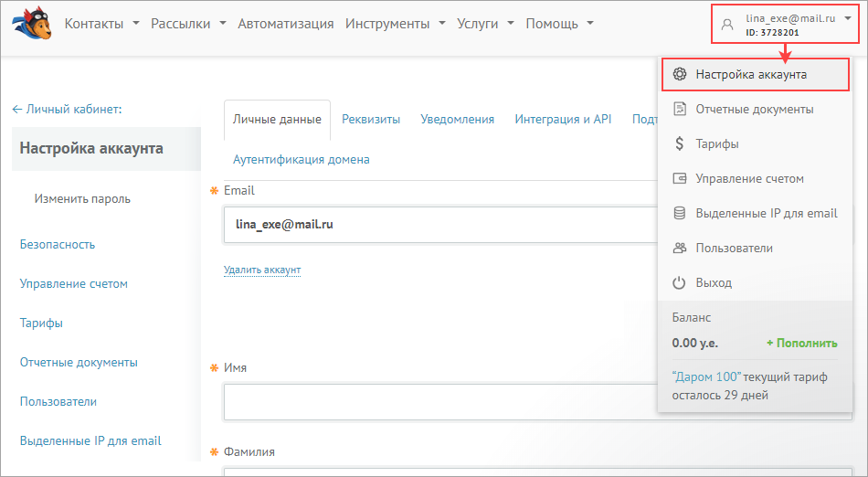
Task: Click into the Имя input field
Action: tap(439, 401)
